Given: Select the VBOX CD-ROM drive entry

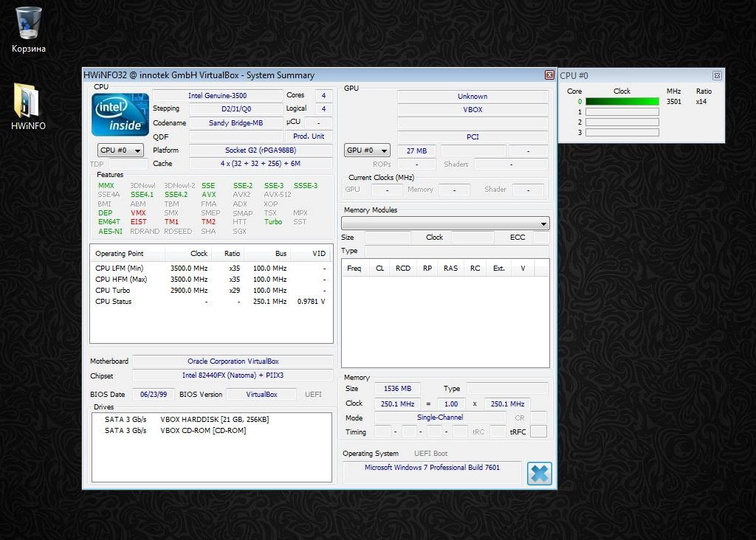Looking at the screenshot, I should [x=212, y=431].
